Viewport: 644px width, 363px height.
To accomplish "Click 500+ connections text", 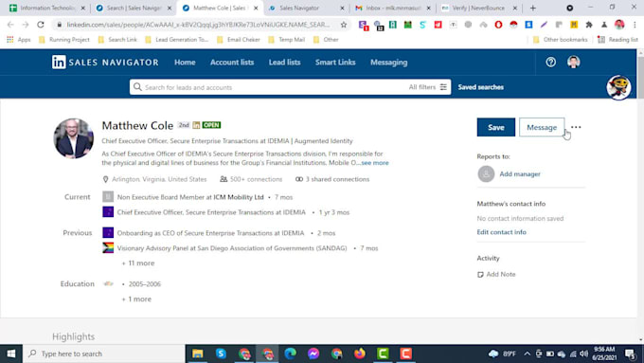I will tap(257, 179).
